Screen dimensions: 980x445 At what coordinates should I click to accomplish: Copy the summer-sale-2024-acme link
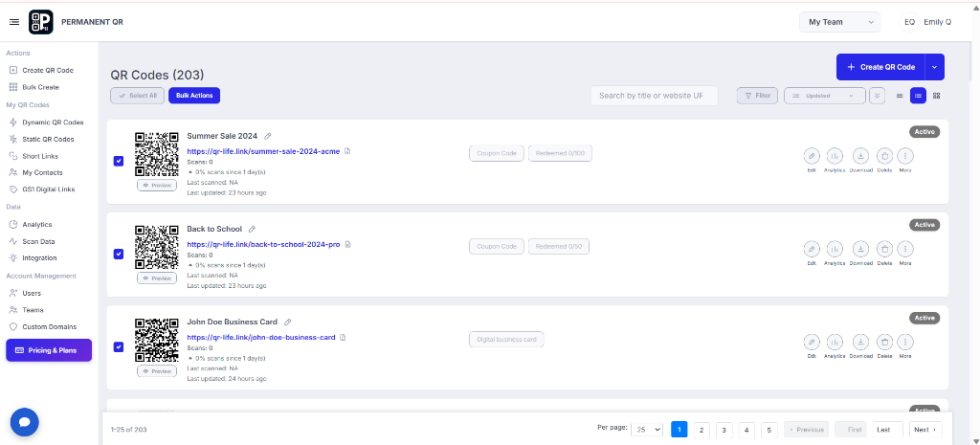[348, 151]
